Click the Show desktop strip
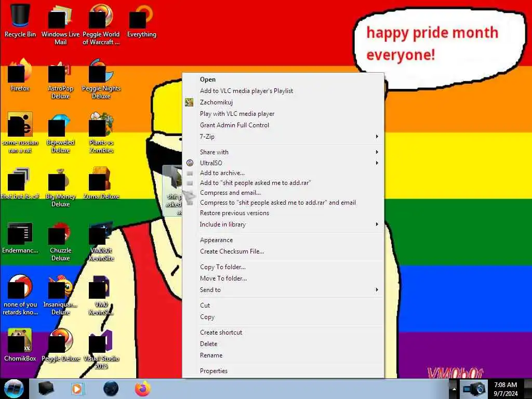 point(528,389)
